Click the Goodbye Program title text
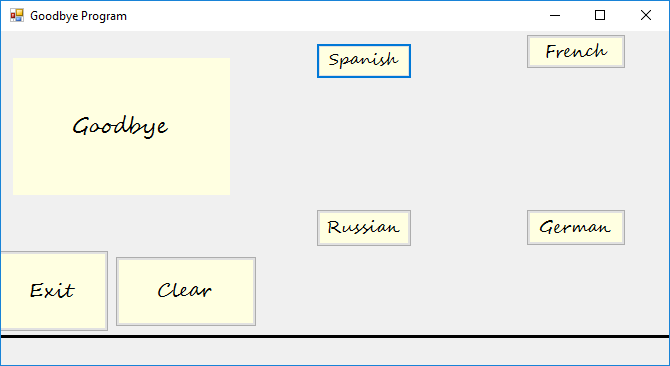 78,16
